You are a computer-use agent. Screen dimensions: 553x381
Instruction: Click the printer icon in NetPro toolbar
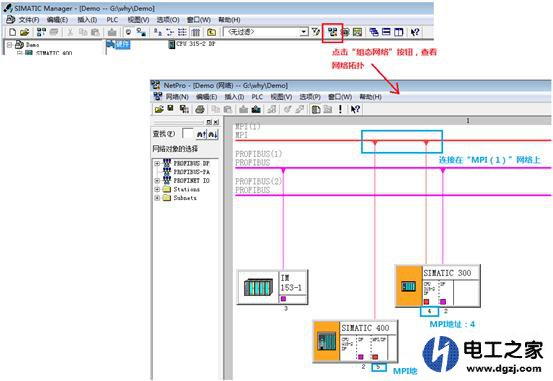click(200, 109)
